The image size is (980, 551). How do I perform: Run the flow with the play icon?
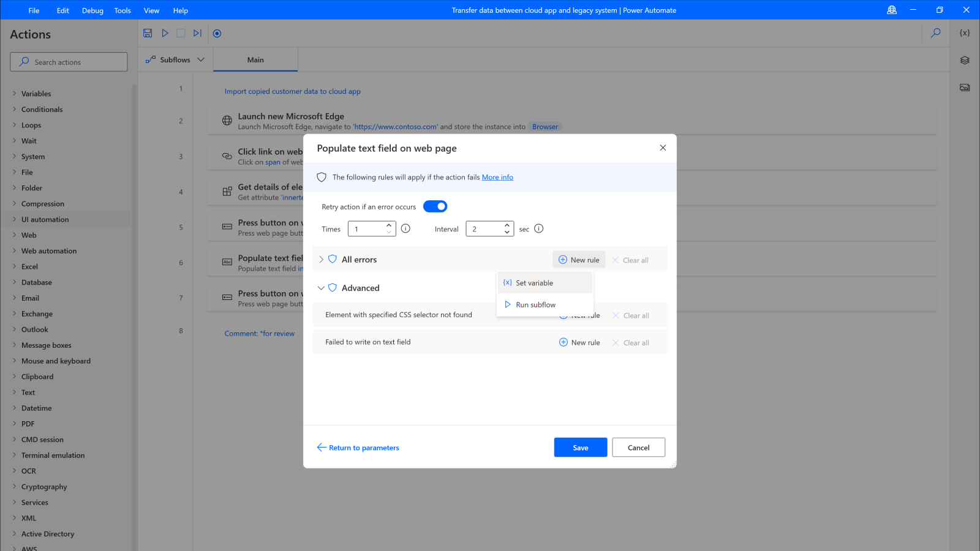click(x=164, y=33)
